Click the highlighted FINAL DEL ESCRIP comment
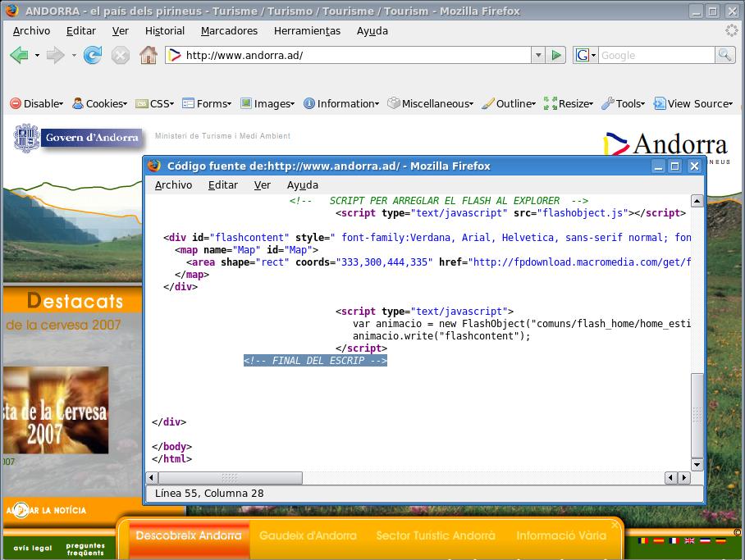This screenshot has width=745, height=560. [316, 361]
